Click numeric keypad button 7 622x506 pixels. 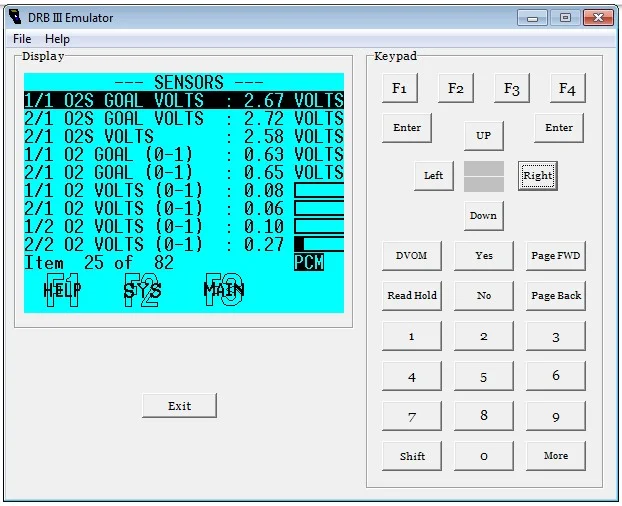pyautogui.click(x=412, y=416)
